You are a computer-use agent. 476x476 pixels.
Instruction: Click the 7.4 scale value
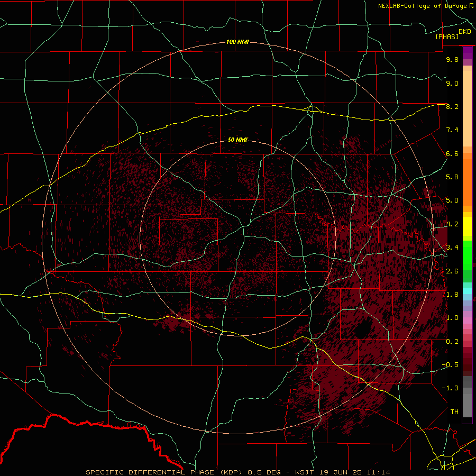[x=452, y=130]
